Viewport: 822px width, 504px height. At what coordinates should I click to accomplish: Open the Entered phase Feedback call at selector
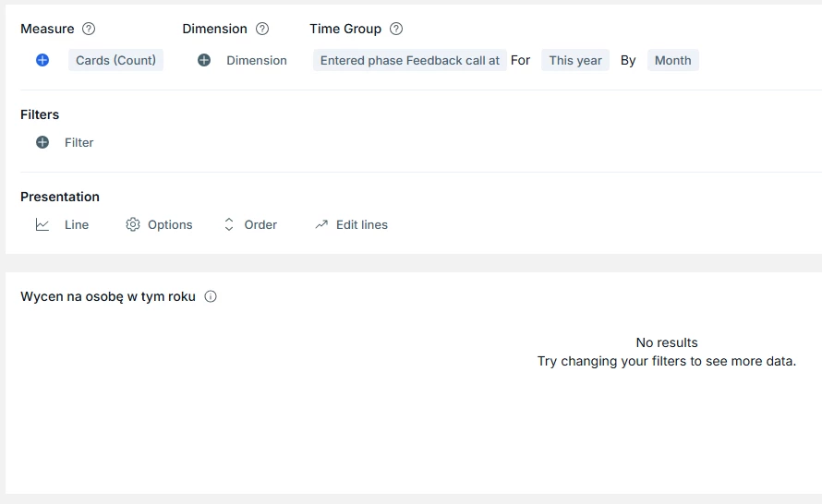[410, 60]
